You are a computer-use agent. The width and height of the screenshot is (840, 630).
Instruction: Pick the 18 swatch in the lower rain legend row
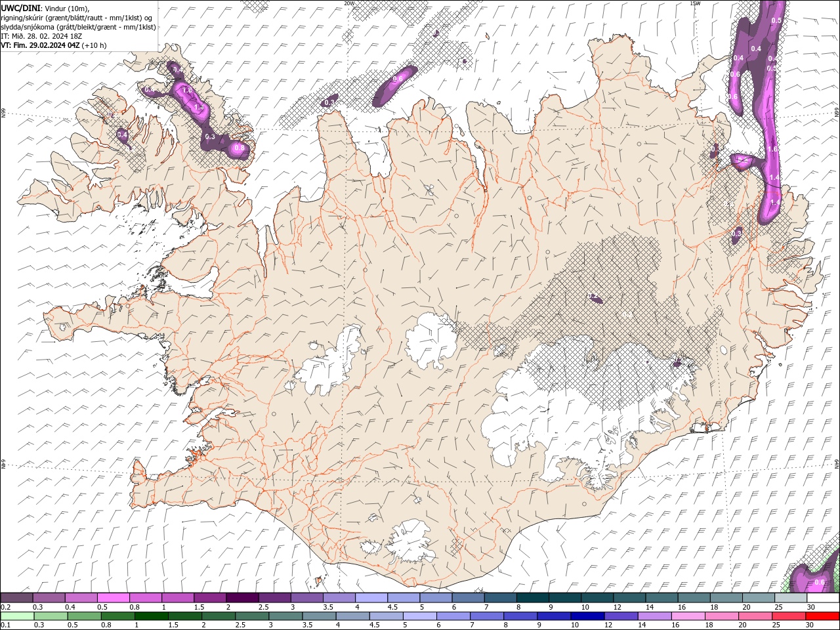[x=723, y=616]
